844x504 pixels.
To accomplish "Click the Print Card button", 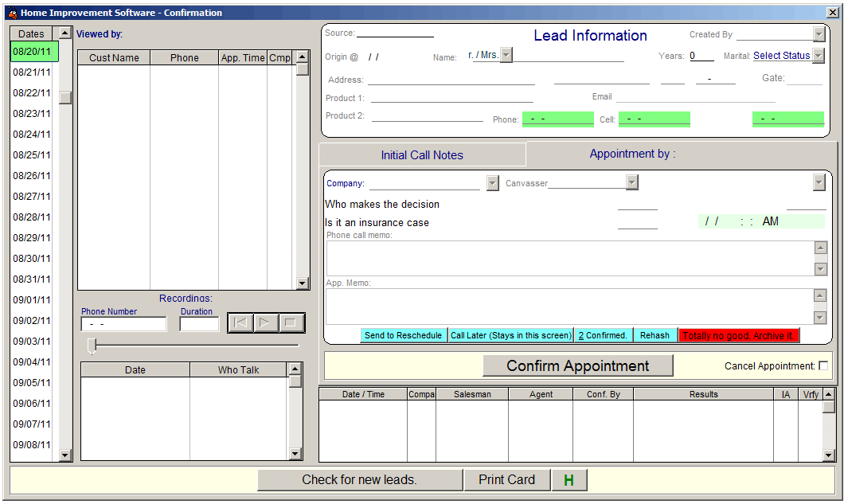I will 506,480.
